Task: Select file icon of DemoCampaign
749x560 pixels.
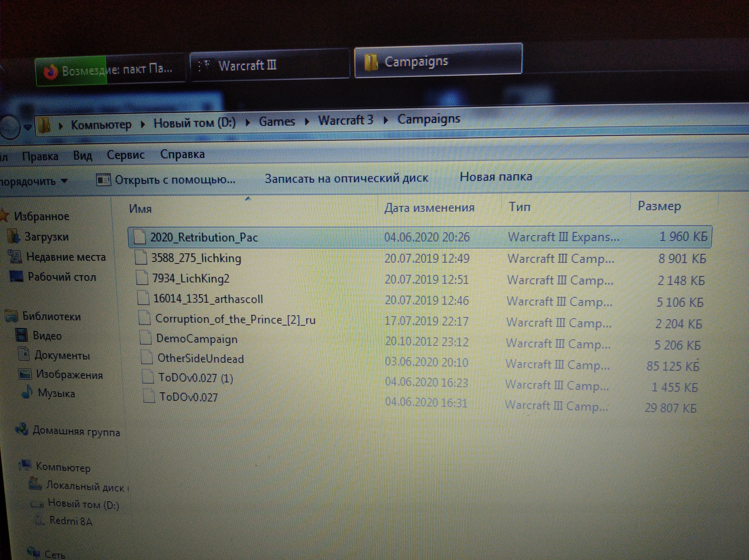Action: pos(146,338)
